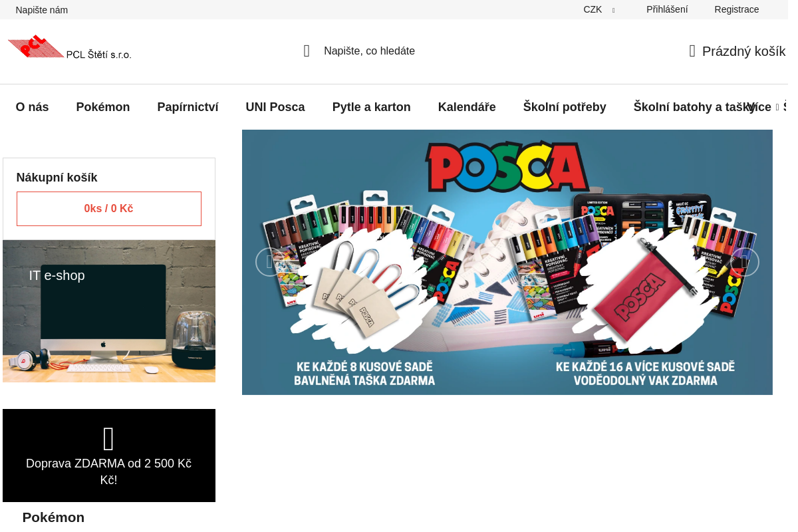Open the cart summary showing 0ks / 0 Kč
The width and height of the screenshot is (798, 532).
point(108,208)
